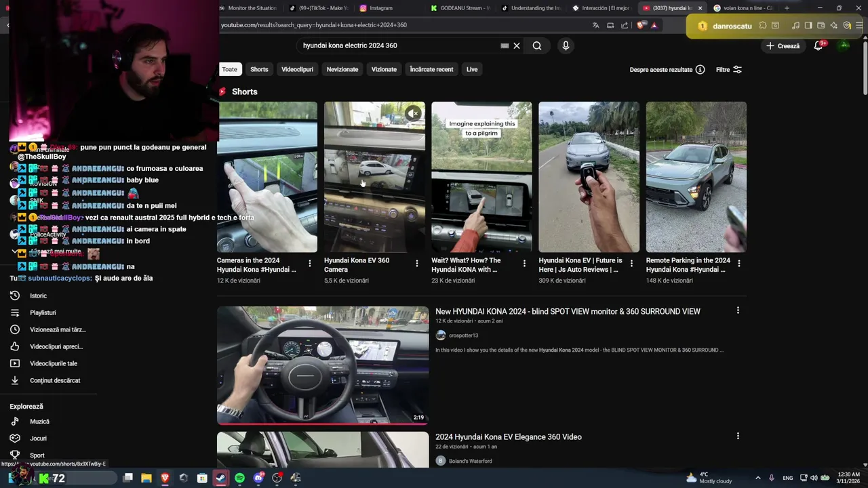868x488 pixels.
Task: Open options for Kona EV Elegance 360 Video
Action: point(738,436)
